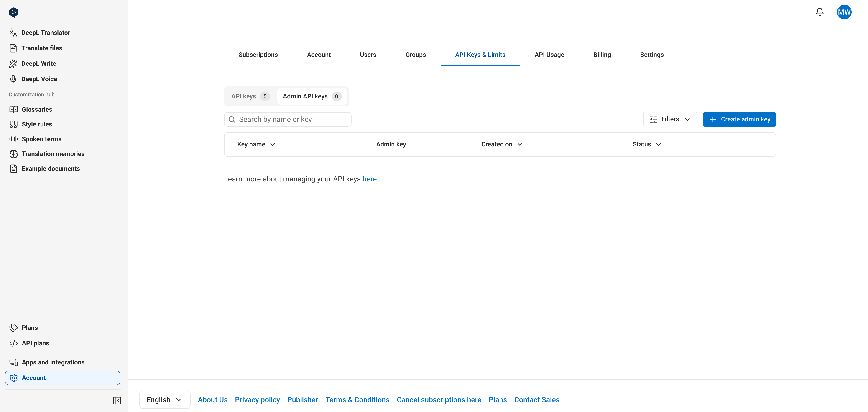The height and width of the screenshot is (412, 868).
Task: Open DeepL Voice microphone icon
Action: (x=13, y=79)
